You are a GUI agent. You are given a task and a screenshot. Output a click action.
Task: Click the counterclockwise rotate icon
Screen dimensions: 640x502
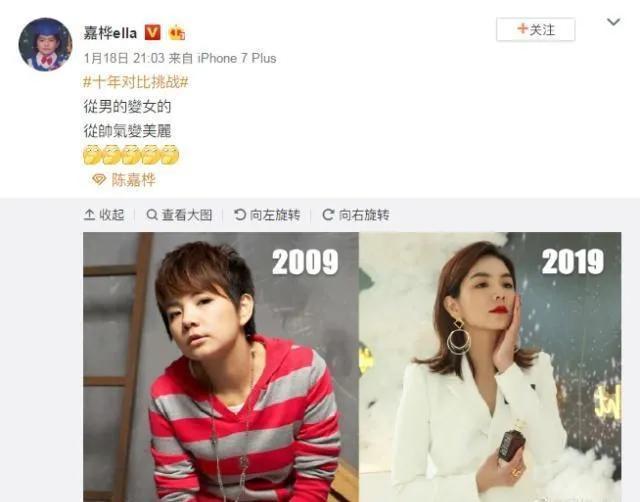coord(240,215)
